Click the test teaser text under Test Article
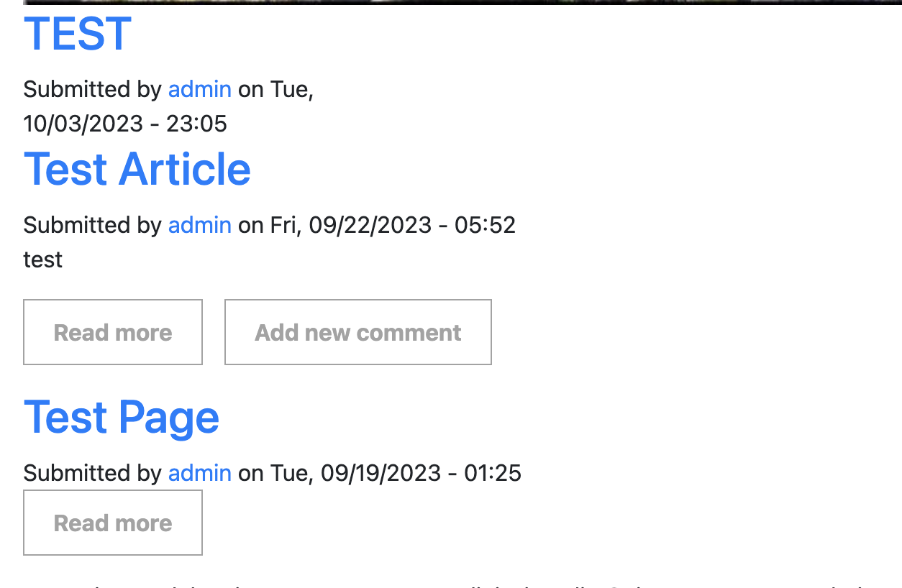 42,259
